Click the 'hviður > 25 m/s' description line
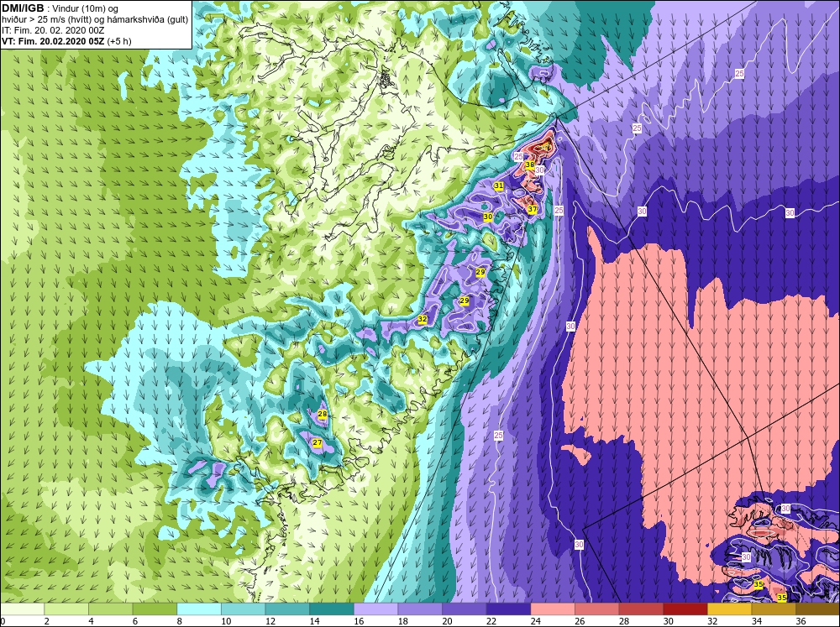Viewport: 840px width, 627px height. point(95,20)
